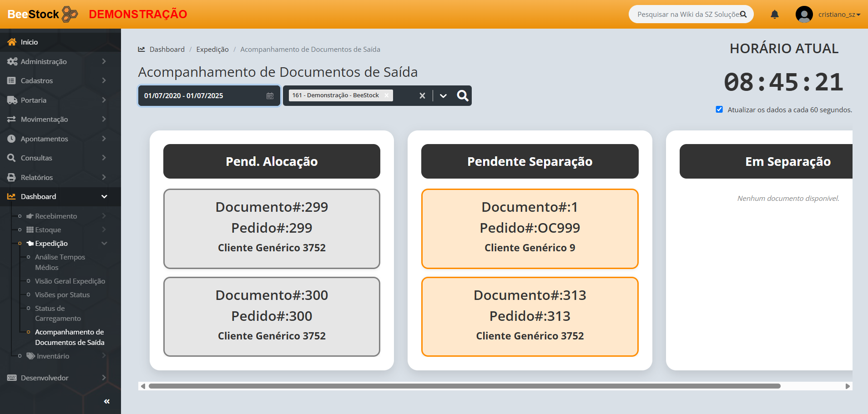Open cristiano_sz user dropdown
Screen dimensions: 868x414
[x=839, y=15]
